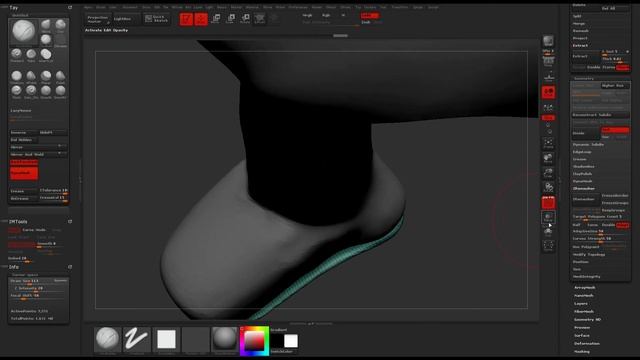Screen dimensions: 640x360
Task: Collapse the Geometry subpalette header
Action: tap(584, 78)
